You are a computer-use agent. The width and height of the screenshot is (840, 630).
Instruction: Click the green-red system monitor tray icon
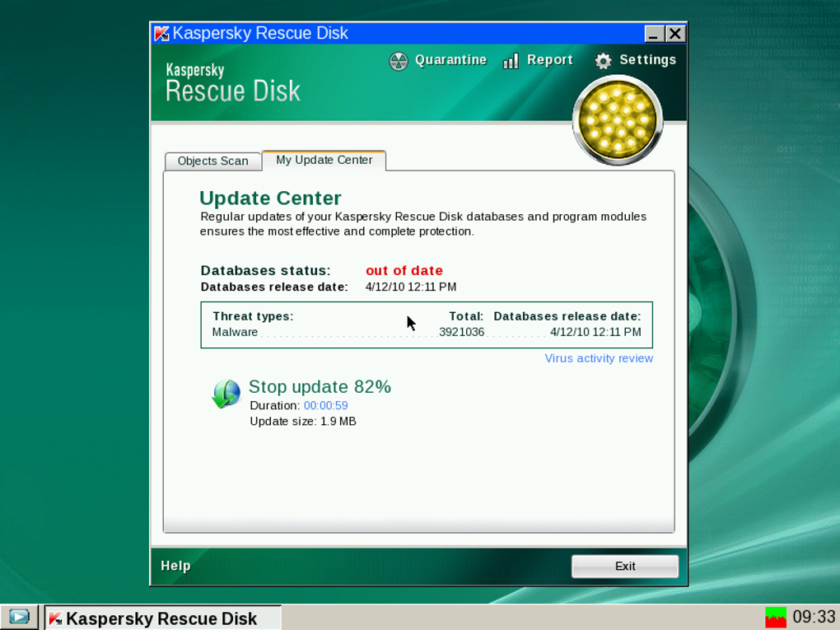tap(775, 618)
